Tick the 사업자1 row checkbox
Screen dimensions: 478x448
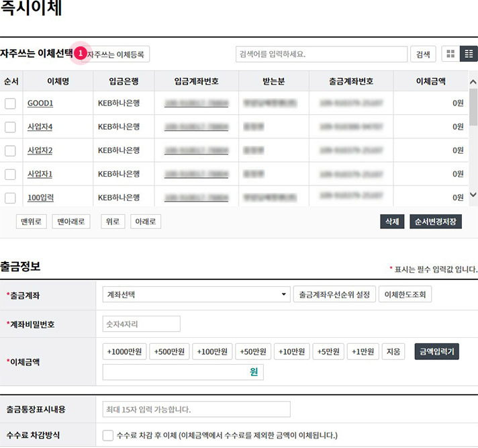[10, 174]
